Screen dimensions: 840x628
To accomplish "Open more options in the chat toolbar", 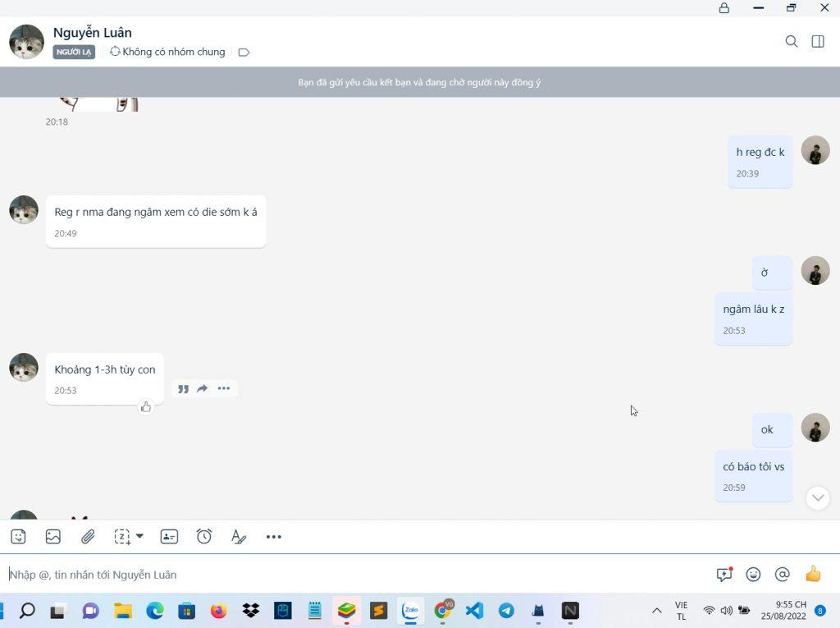I will click(x=274, y=537).
